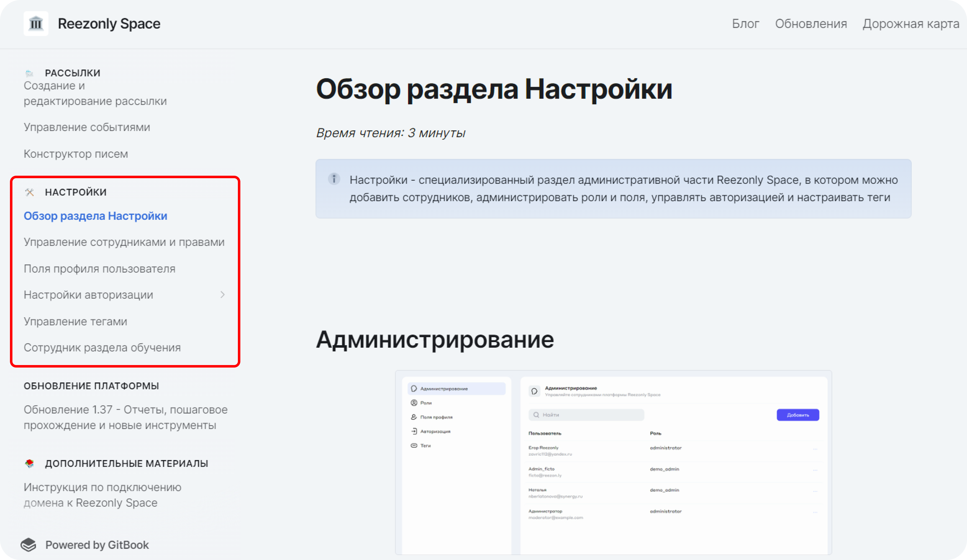Click the books icon beside ДОПОЛНИТЕЛЬНЫЕ МАТЕРИАЛЫ
This screenshot has height=560, width=967.
tap(30, 463)
